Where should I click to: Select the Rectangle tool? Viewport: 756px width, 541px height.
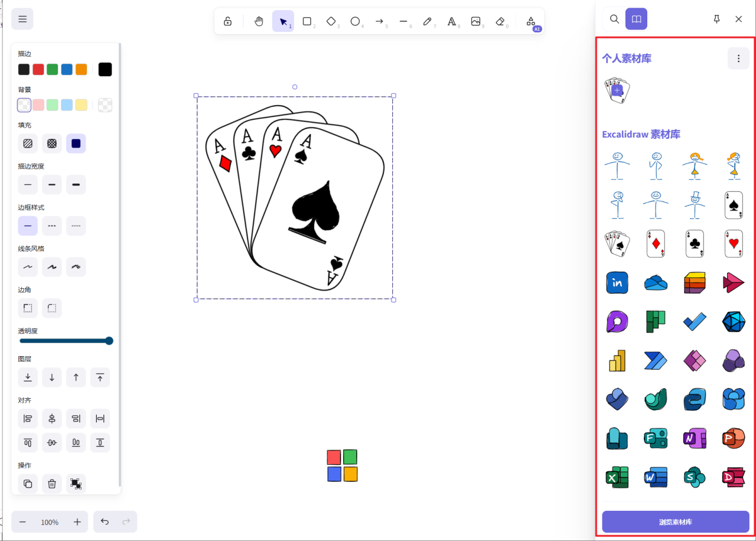pos(307,21)
